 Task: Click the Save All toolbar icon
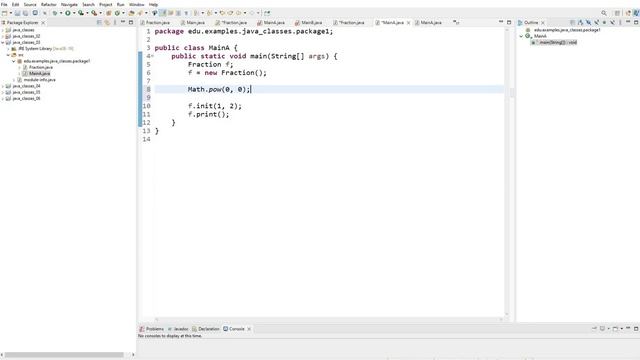tap(25, 13)
